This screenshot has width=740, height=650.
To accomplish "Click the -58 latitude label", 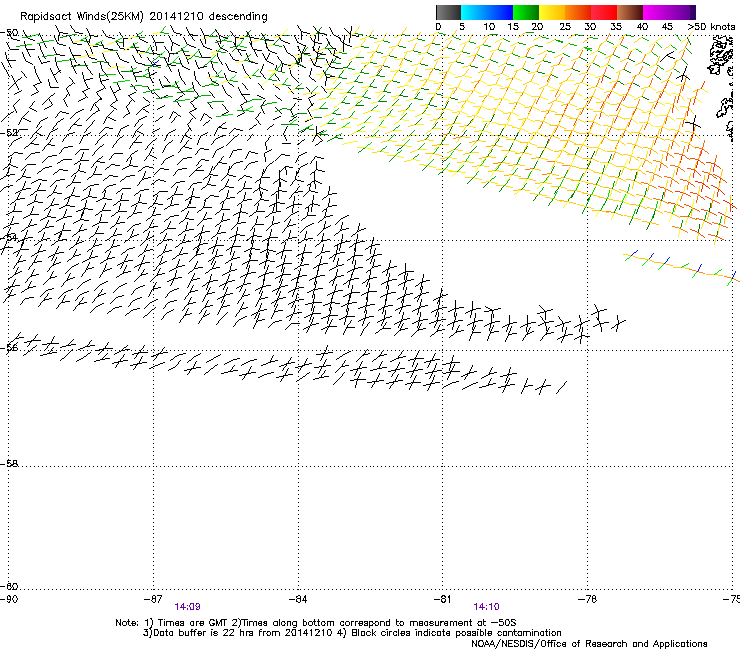I will click(x=9, y=464).
